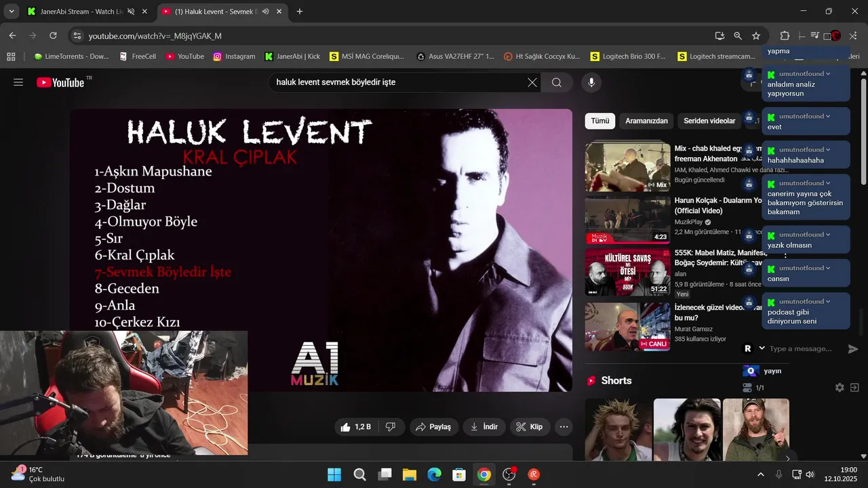Open Task View on the taskbar

[x=384, y=474]
